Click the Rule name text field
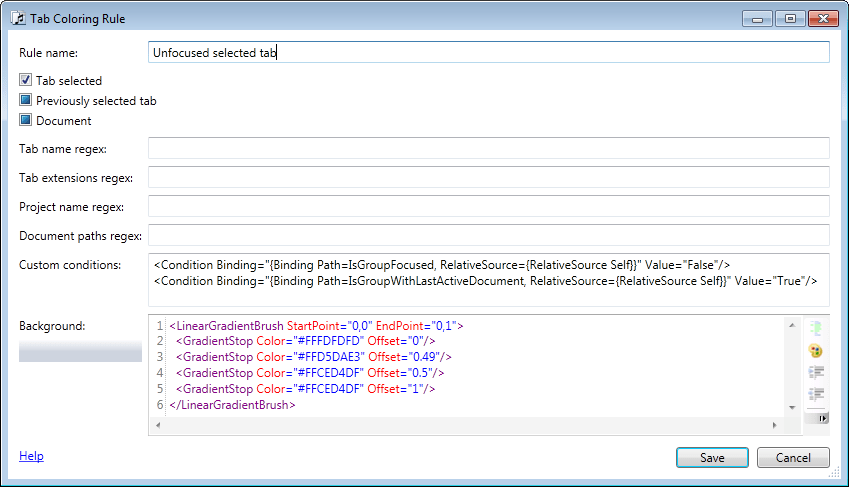The image size is (849, 487). click(488, 52)
